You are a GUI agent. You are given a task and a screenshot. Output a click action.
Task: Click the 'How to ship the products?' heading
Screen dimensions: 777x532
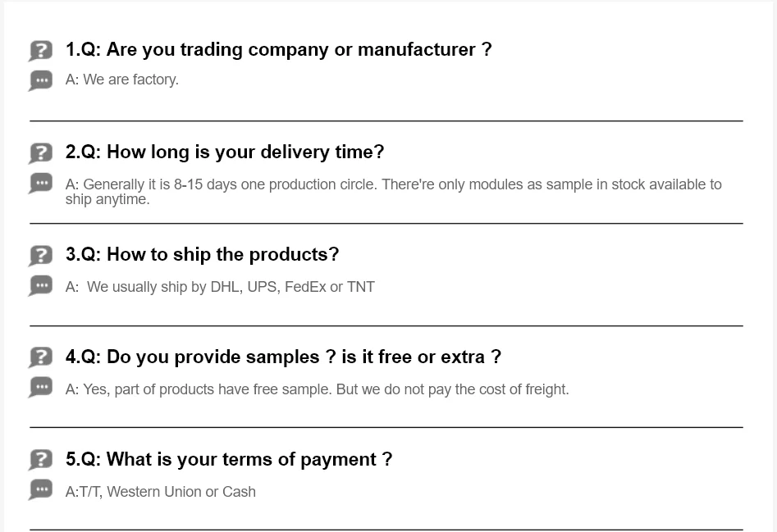click(x=202, y=255)
